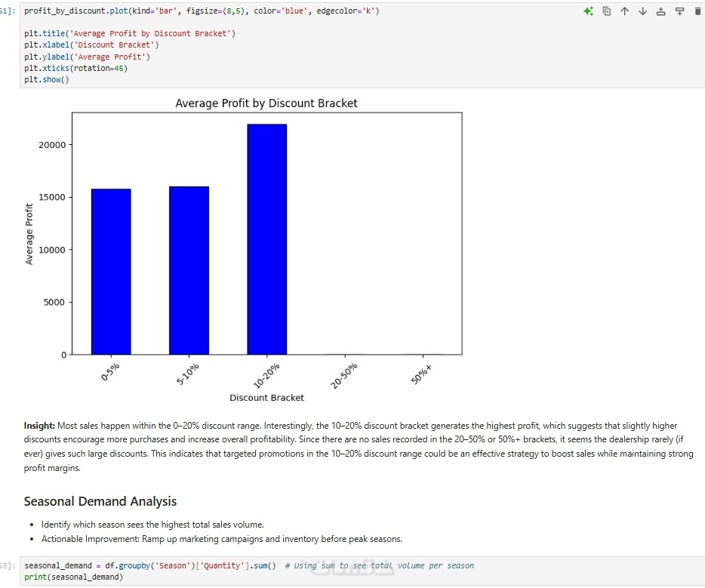
Task: Click the chart title 'Average Profit by Discount Bracket'
Action: click(x=266, y=103)
